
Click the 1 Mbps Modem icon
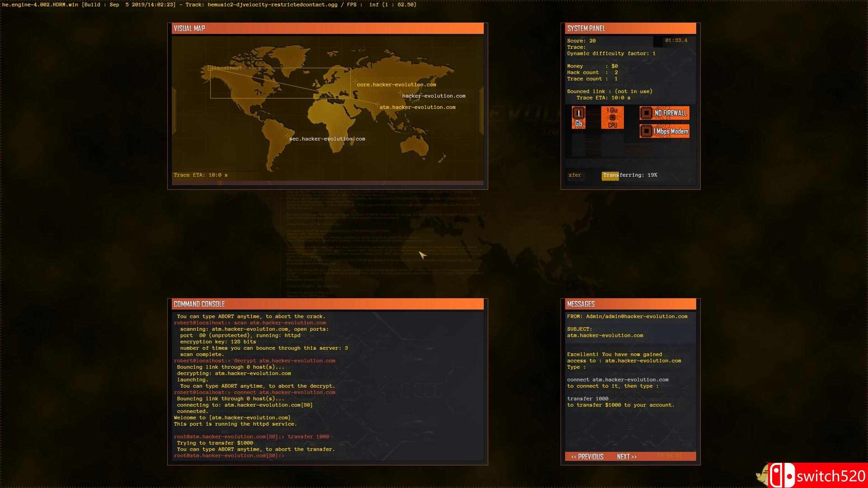(664, 131)
